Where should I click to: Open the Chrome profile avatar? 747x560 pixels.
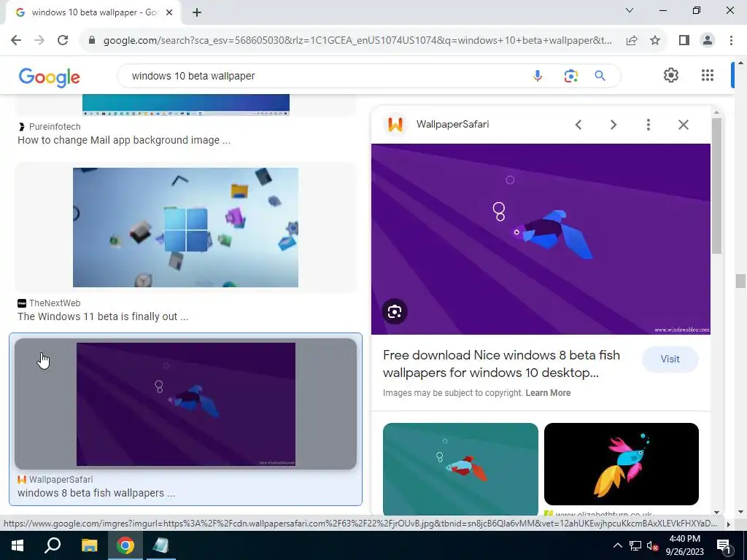[708, 41]
